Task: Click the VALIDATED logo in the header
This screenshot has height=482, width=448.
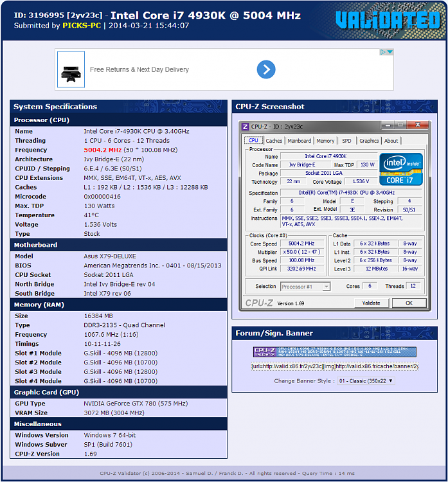Action: pos(388,21)
